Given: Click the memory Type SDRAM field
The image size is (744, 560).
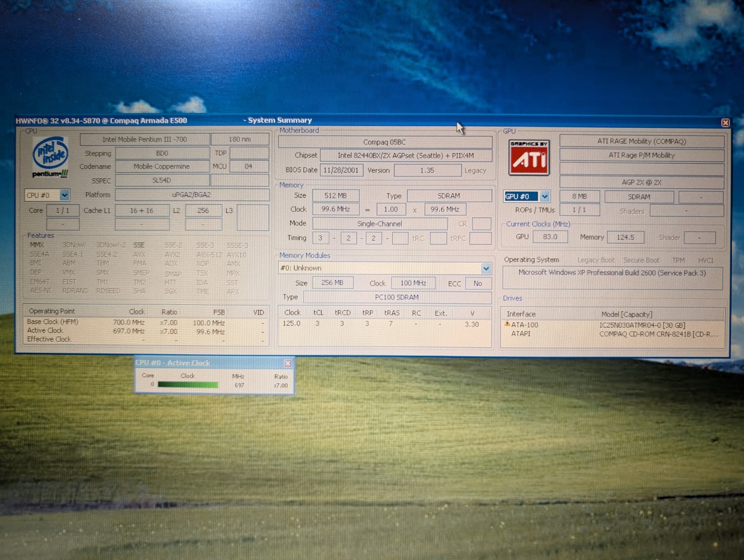Looking at the screenshot, I should point(449,196).
